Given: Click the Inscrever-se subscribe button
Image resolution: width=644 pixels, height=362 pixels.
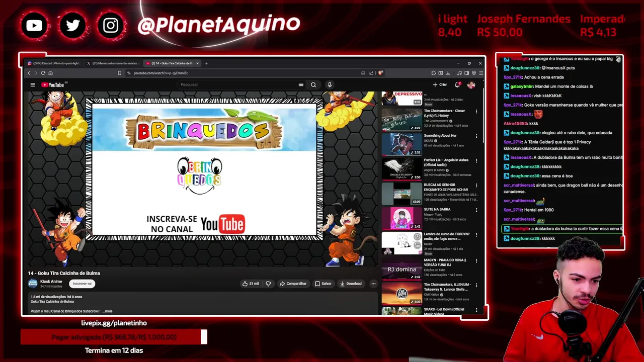Looking at the screenshot, I should pos(82,284).
